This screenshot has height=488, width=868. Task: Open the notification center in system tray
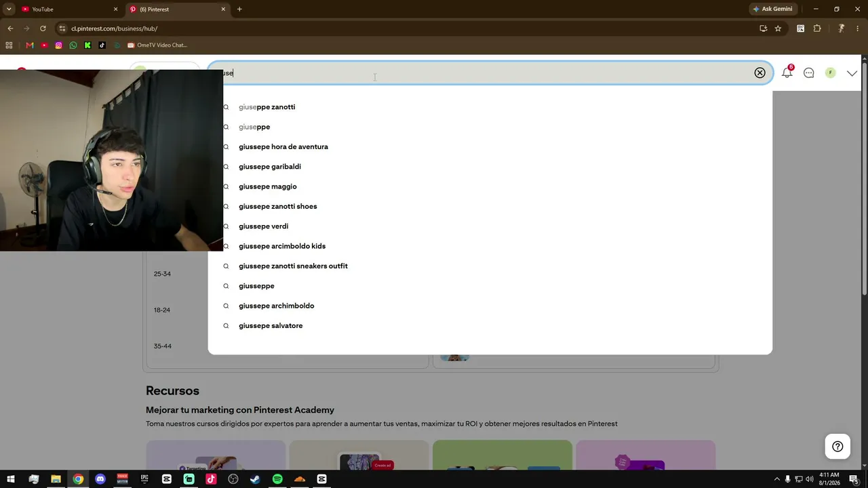pos(854,479)
